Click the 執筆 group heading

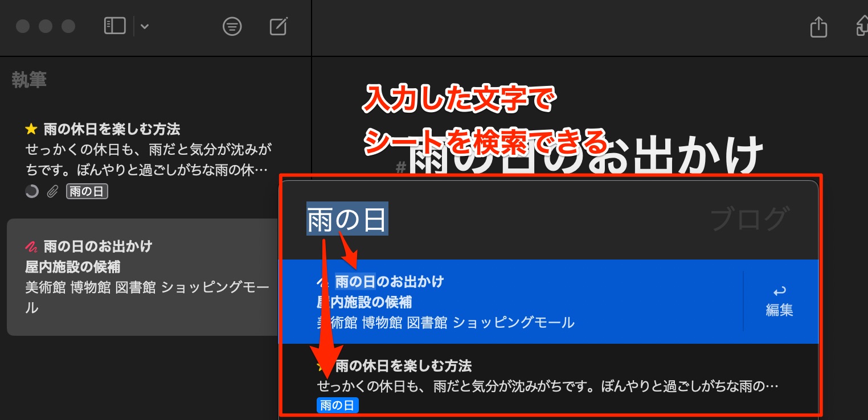[29, 80]
